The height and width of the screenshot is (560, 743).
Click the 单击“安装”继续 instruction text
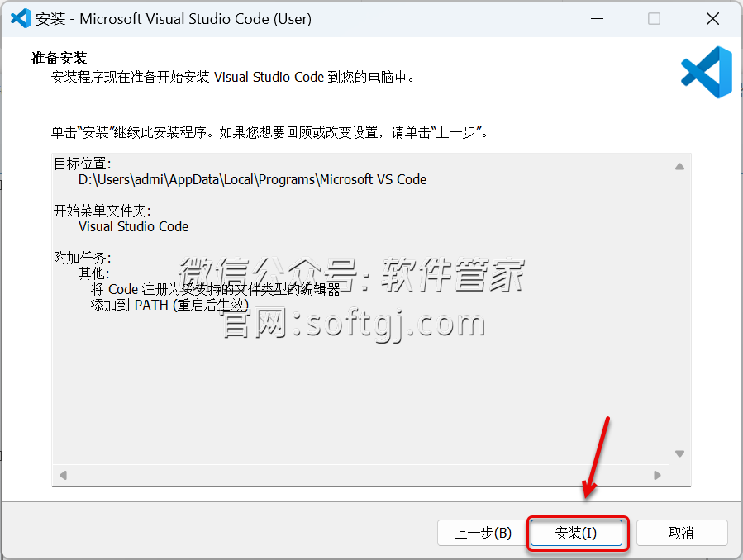click(269, 132)
